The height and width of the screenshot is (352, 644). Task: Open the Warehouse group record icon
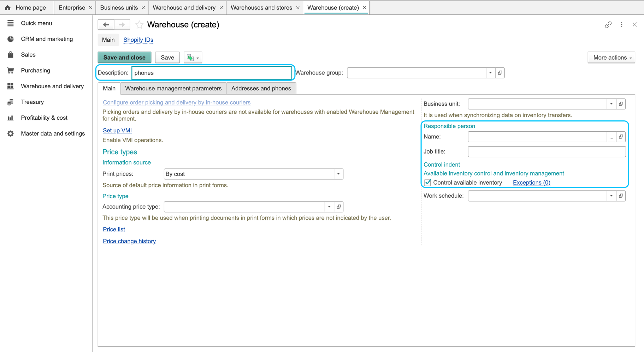point(500,73)
